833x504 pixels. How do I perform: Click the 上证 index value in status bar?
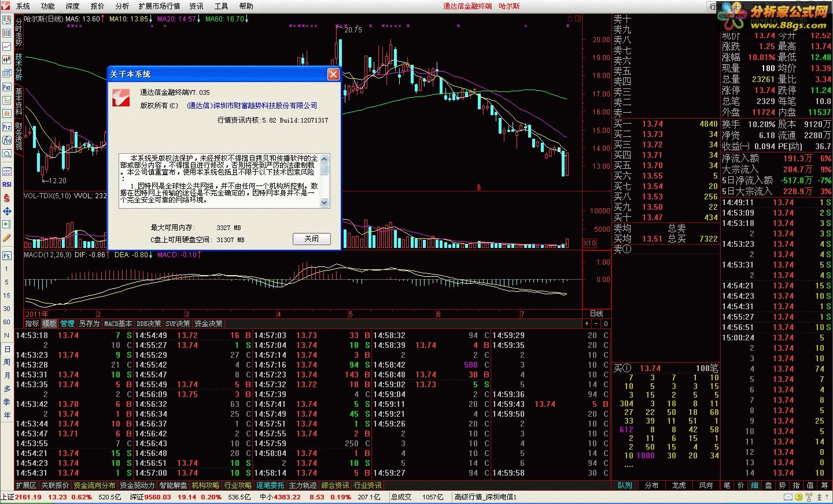click(28, 497)
